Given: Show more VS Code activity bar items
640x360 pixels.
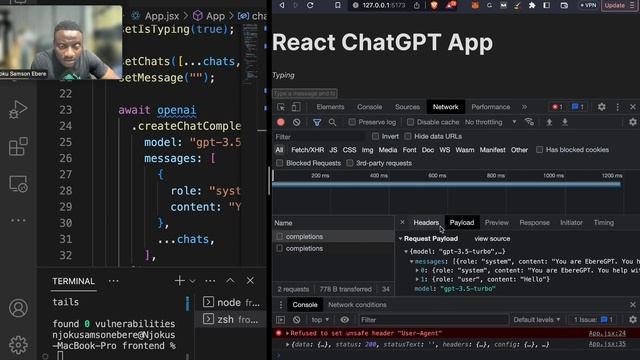Looking at the screenshot, I should pos(18,220).
